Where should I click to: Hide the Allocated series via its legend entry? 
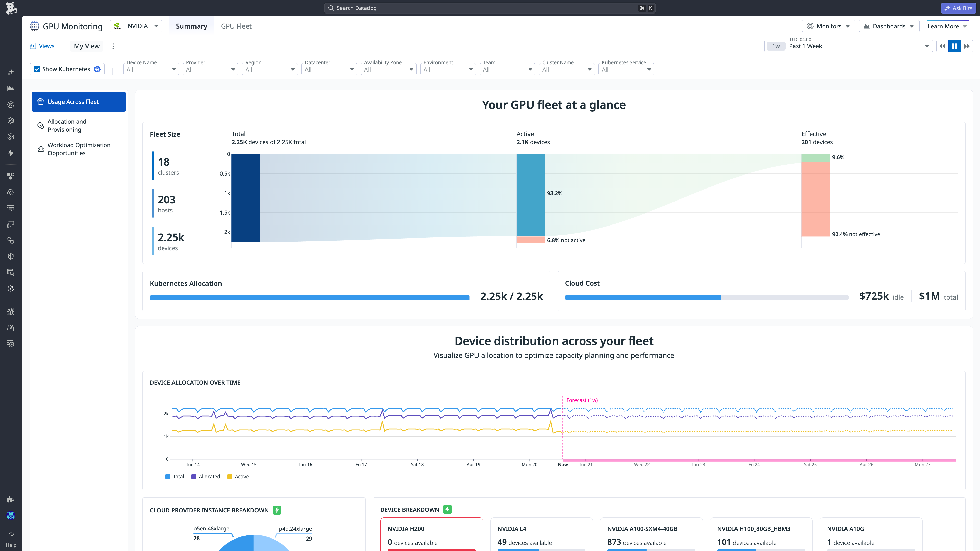(206, 477)
